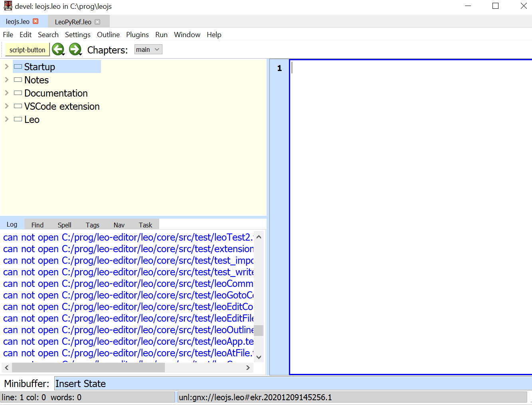Click the Leo node's box icon

coord(18,119)
